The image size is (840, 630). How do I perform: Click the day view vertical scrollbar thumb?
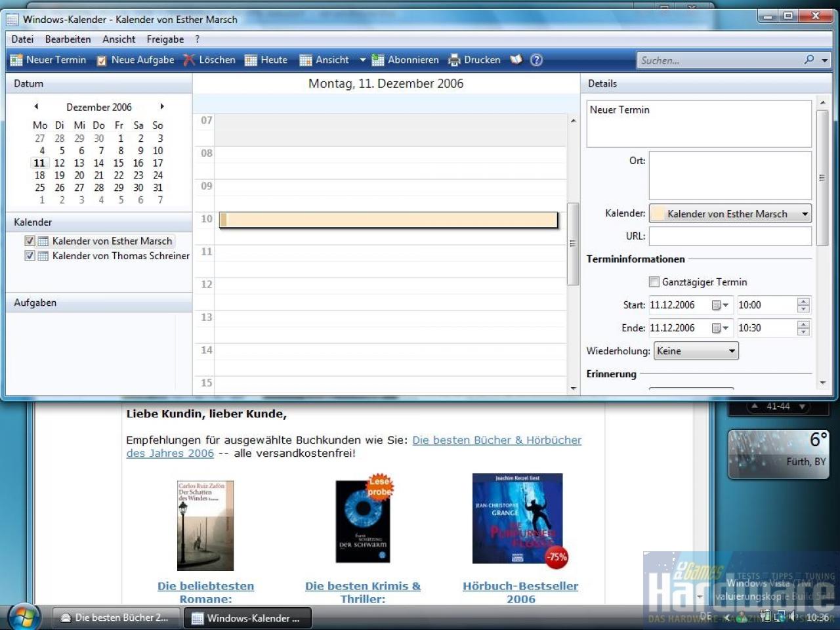point(572,243)
